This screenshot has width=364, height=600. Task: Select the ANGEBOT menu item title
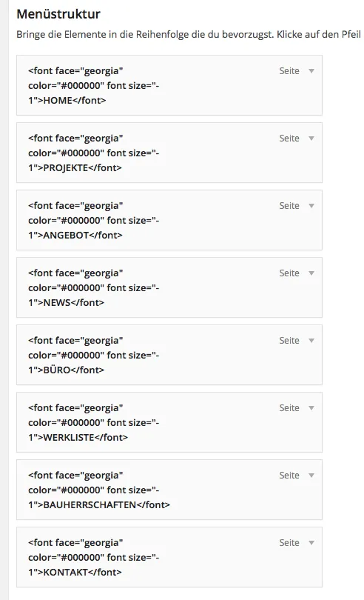(94, 220)
